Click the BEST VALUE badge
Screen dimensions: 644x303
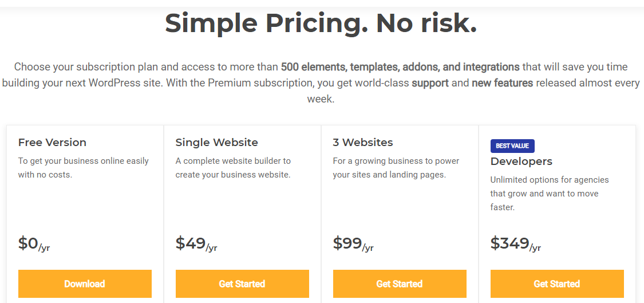click(512, 146)
